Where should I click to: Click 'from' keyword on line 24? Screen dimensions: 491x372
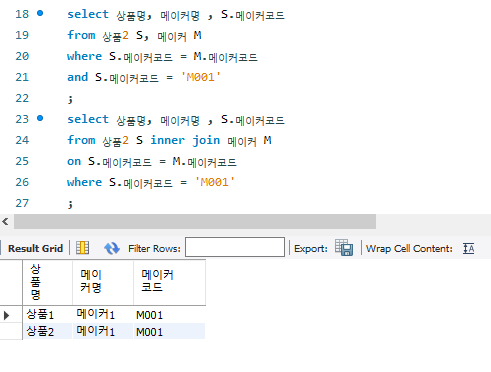click(81, 140)
